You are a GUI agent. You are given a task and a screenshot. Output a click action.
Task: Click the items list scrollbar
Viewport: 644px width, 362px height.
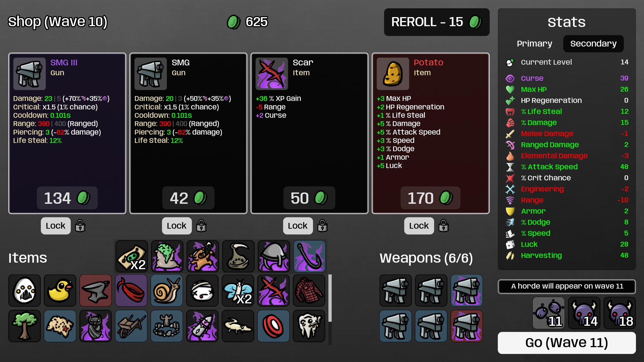(x=330, y=298)
